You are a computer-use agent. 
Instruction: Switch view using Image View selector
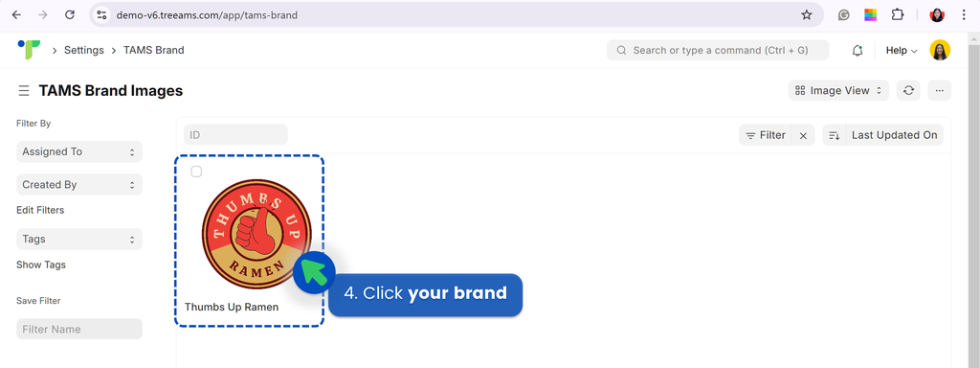[837, 90]
